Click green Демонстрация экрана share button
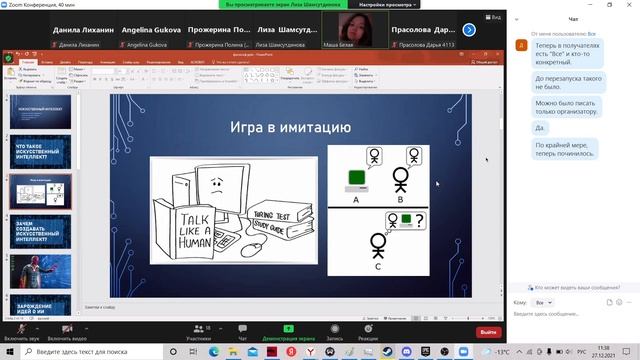The image size is (640, 360). [x=288, y=332]
